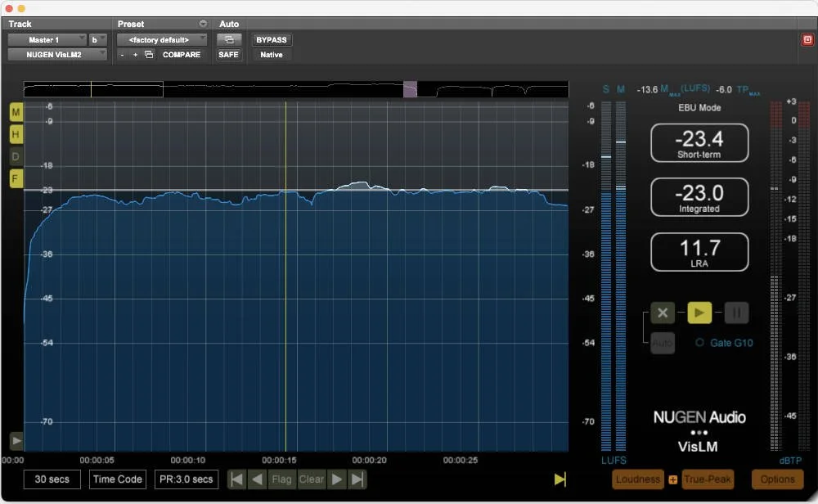Go to the previous flag
Screen dimensions: 818x504
pos(257,479)
